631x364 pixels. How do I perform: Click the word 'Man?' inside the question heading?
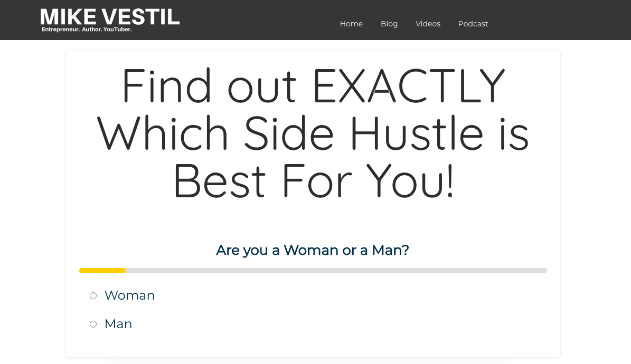(x=390, y=250)
